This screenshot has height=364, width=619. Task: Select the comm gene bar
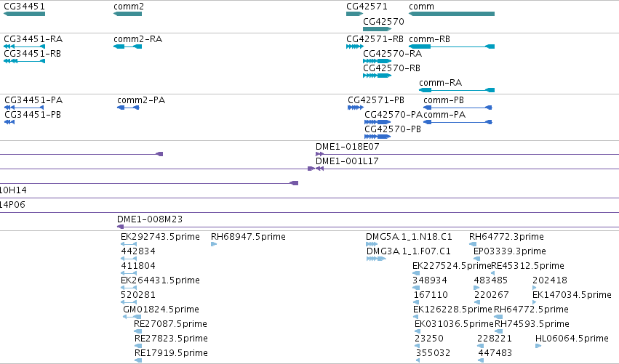tap(452, 14)
